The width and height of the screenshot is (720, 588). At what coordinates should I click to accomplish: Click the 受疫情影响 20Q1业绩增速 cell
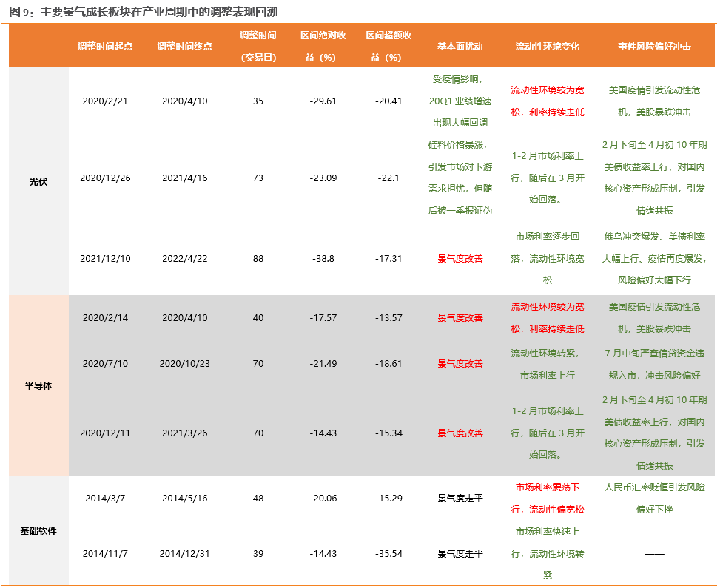click(460, 101)
